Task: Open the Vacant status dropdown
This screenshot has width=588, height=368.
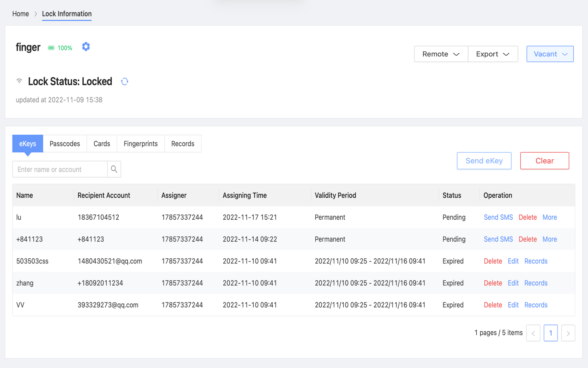Action: [550, 54]
